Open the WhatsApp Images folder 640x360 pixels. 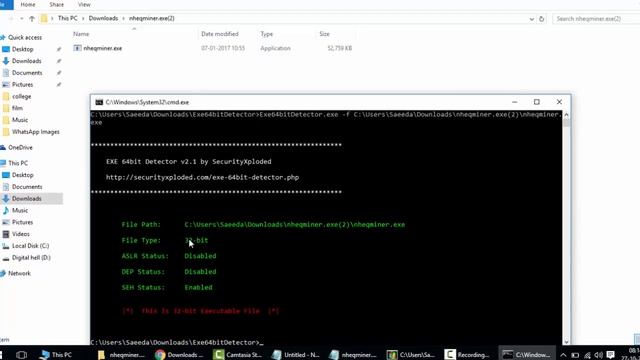click(36, 132)
